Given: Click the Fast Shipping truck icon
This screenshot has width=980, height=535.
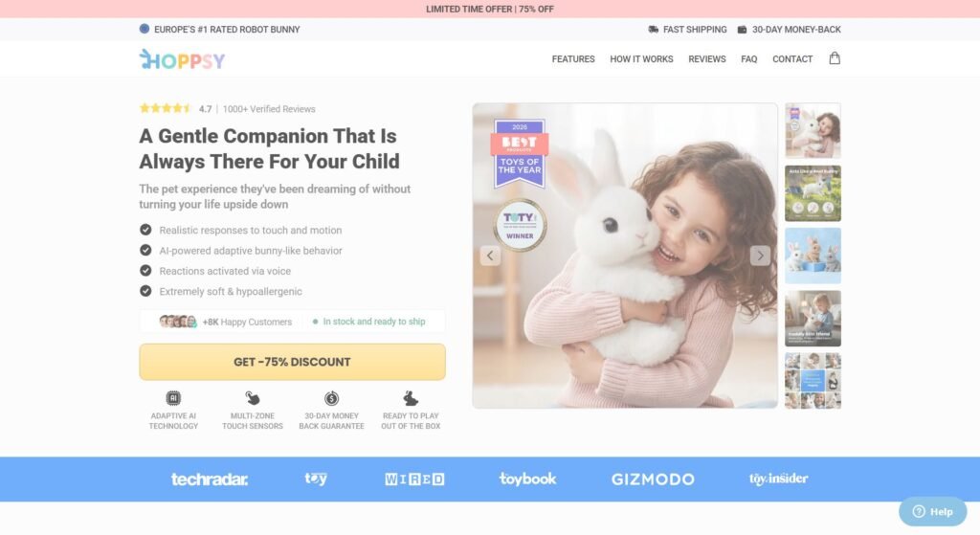Looking at the screenshot, I should tap(653, 30).
